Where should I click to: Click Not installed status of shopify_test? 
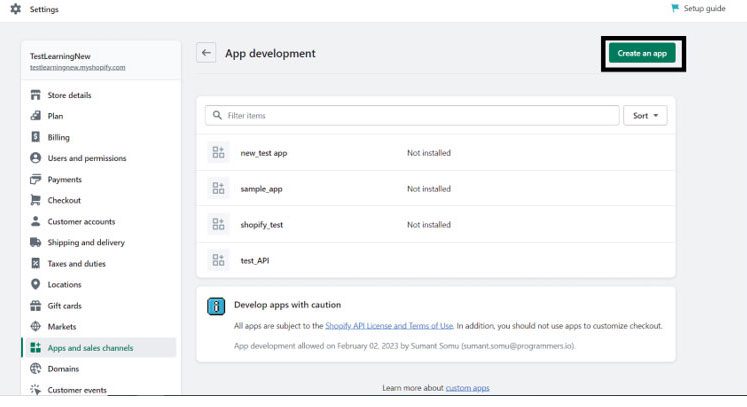click(x=429, y=224)
